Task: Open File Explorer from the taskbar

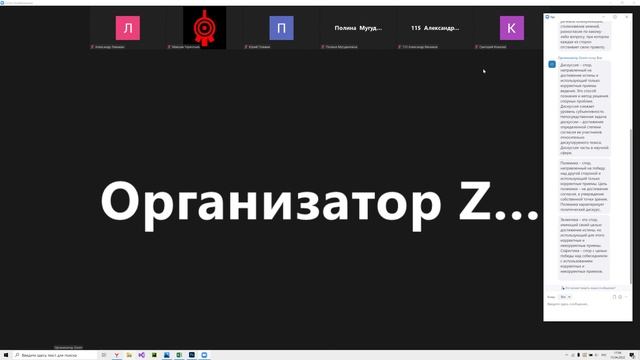Action: pyautogui.click(x=129, y=355)
